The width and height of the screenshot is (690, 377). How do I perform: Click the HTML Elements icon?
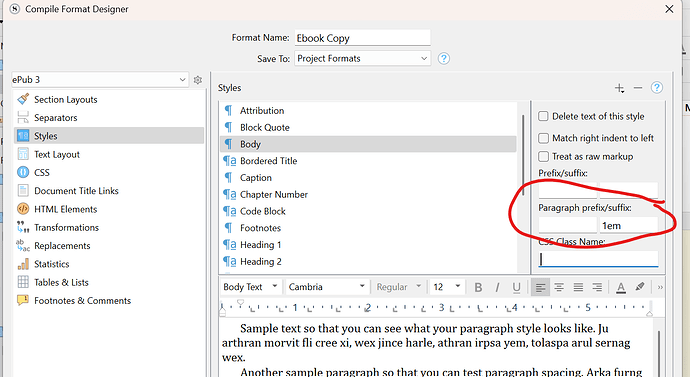(23, 209)
